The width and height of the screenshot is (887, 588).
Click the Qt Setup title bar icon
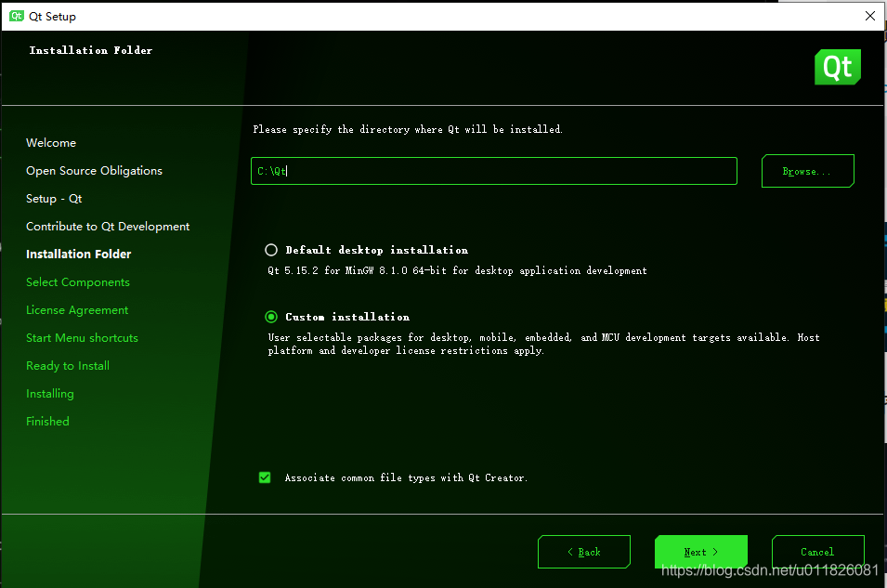point(17,16)
